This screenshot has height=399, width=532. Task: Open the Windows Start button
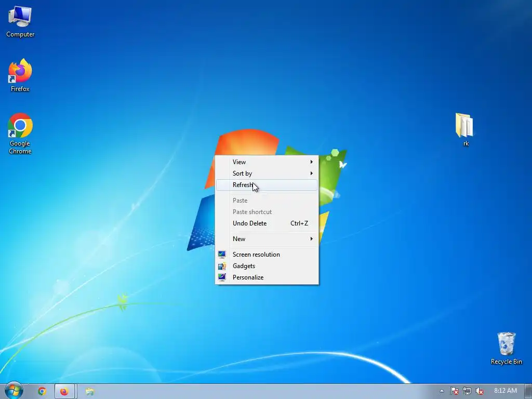[x=14, y=391]
